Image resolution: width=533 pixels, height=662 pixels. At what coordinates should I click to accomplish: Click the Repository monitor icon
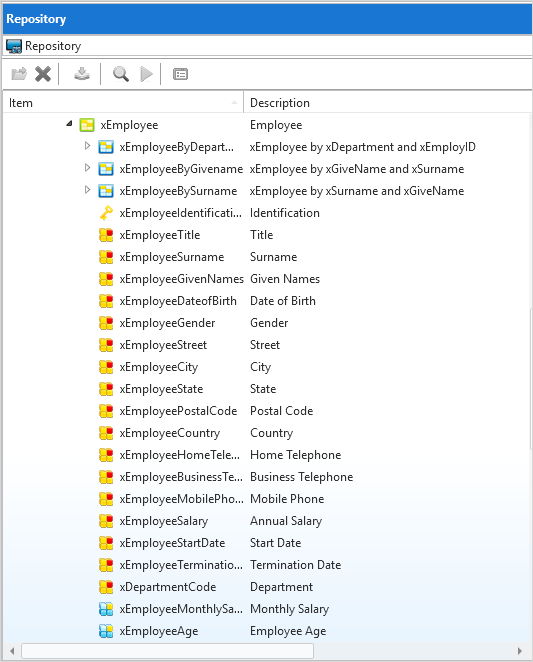pos(14,46)
